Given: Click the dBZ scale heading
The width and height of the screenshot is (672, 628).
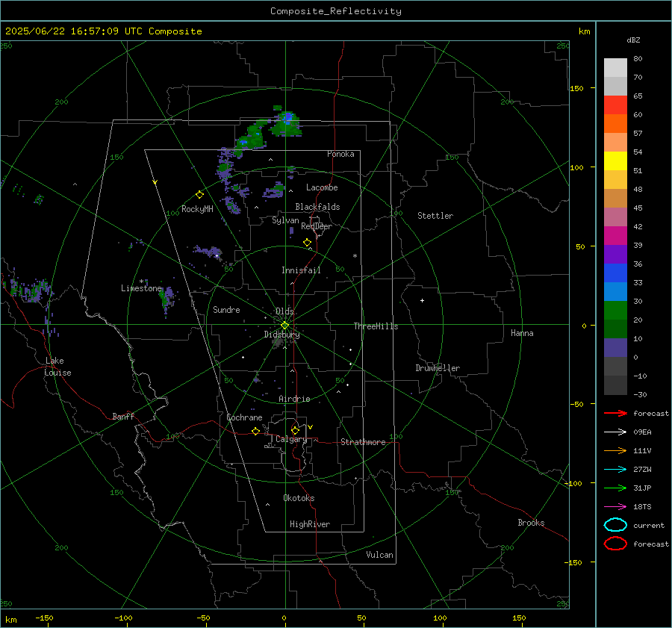Looking at the screenshot, I should [x=633, y=40].
